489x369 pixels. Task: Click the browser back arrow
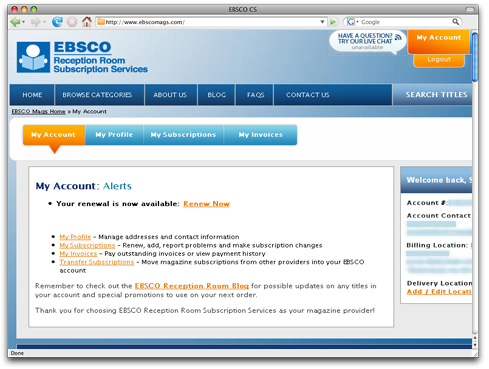(15, 22)
